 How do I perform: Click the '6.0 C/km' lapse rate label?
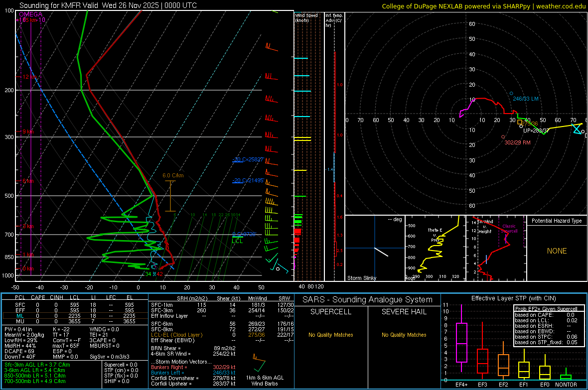[173, 175]
